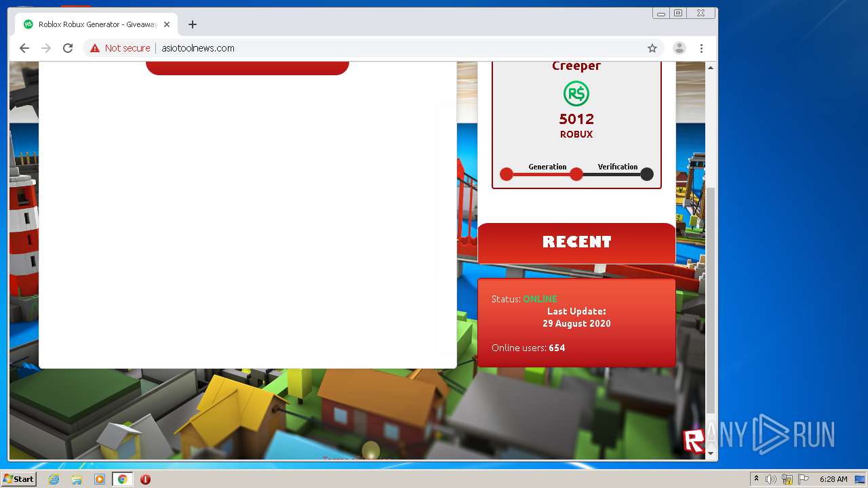Click Chrome taskbar icon
868x488 pixels.
point(123,479)
